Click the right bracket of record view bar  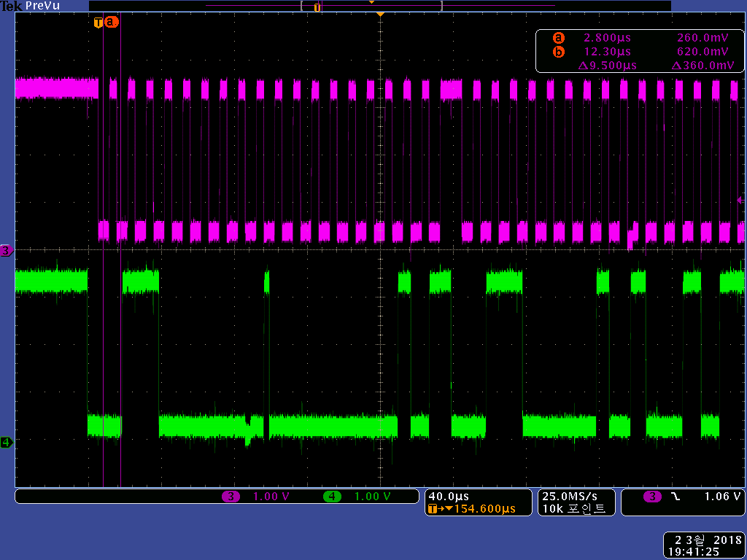click(x=441, y=6)
